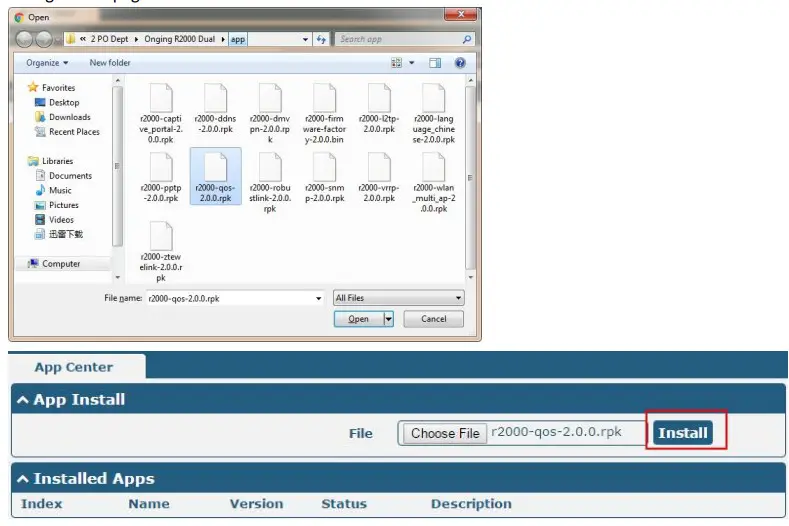This screenshot has width=789, height=526.
Task: Select the r2000-ddns-2.0.0.rpk file icon
Action: click(x=215, y=98)
